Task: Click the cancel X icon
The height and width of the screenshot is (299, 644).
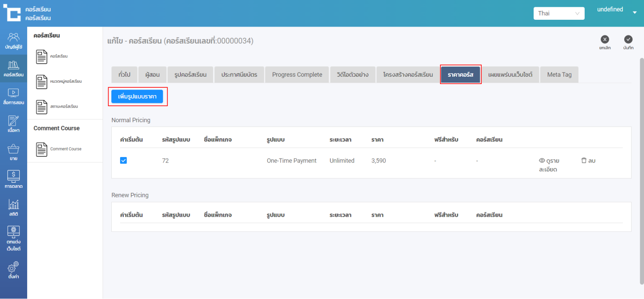Action: 605,39
